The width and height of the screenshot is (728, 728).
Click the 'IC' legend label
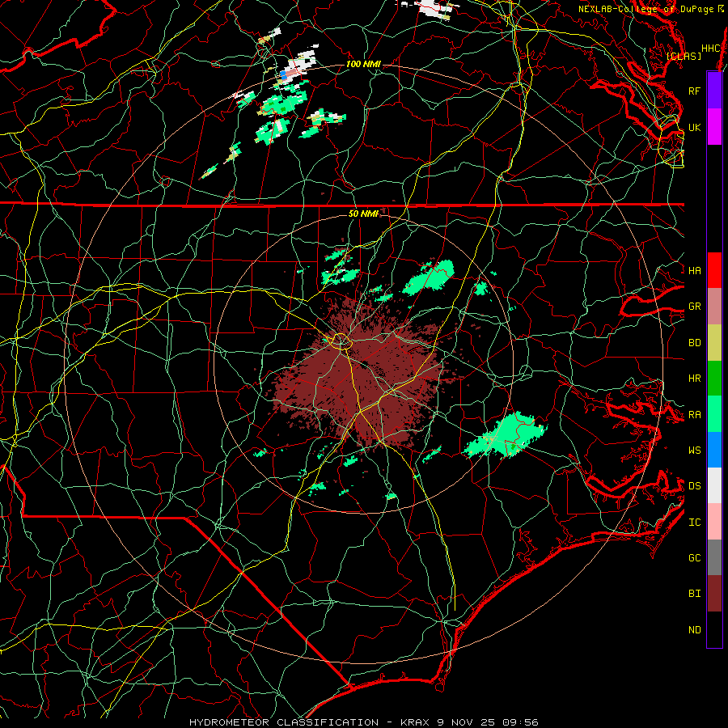(x=694, y=523)
